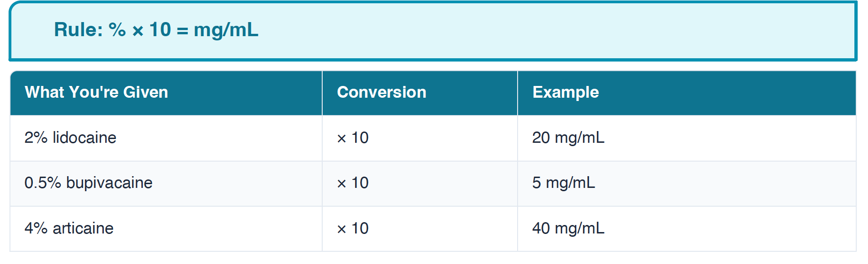Click the 'What You're Given' column header
This screenshot has width=868, height=264.
[x=96, y=92]
